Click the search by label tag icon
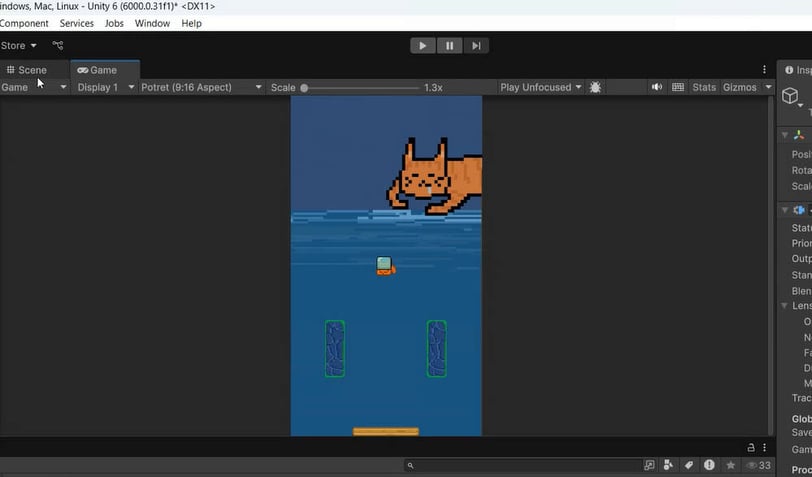 (x=689, y=465)
